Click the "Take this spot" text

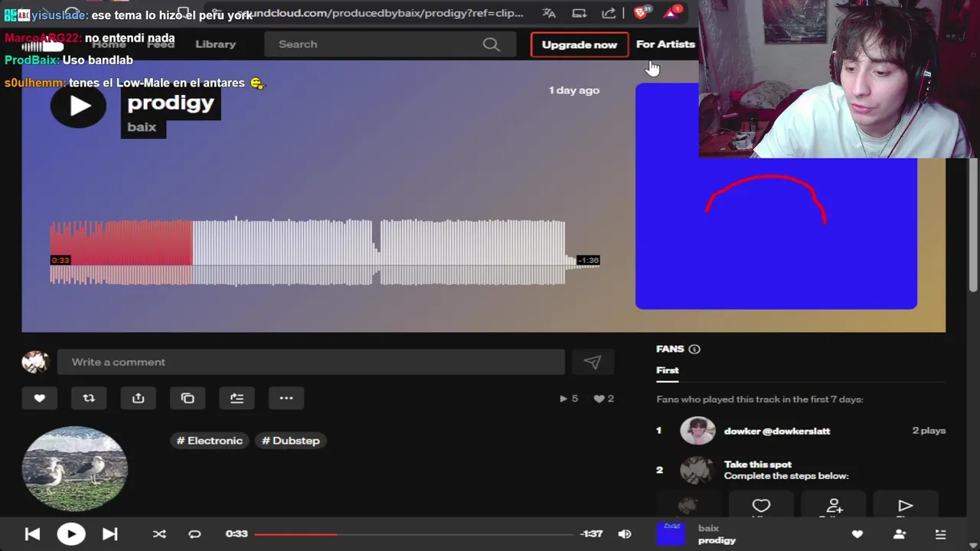point(758,465)
